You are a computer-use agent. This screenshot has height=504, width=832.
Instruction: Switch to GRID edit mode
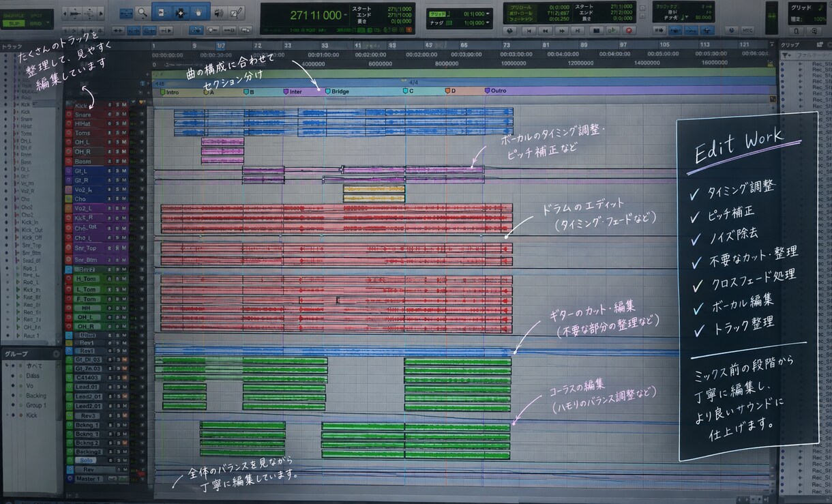pos(35,23)
